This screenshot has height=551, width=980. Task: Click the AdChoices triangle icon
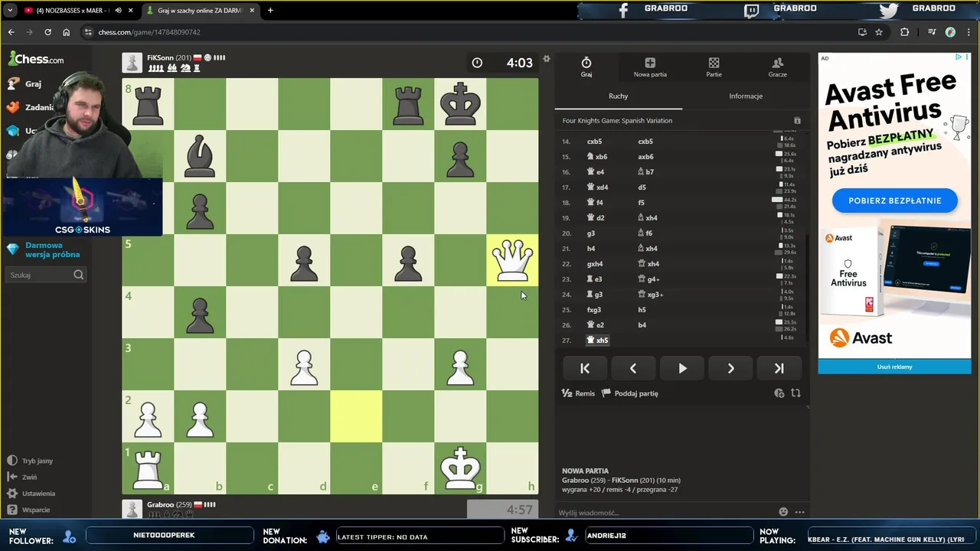(x=958, y=57)
